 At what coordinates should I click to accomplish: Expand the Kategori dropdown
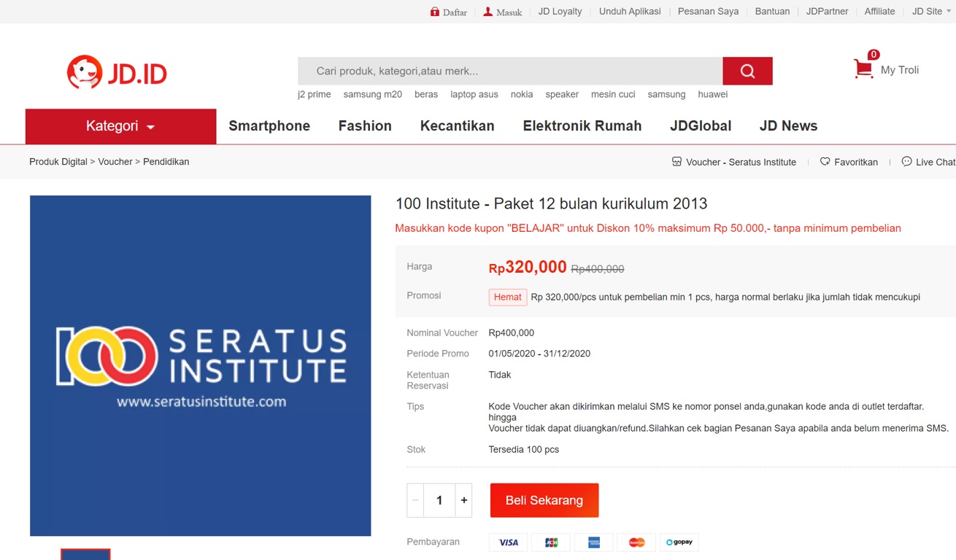point(120,126)
